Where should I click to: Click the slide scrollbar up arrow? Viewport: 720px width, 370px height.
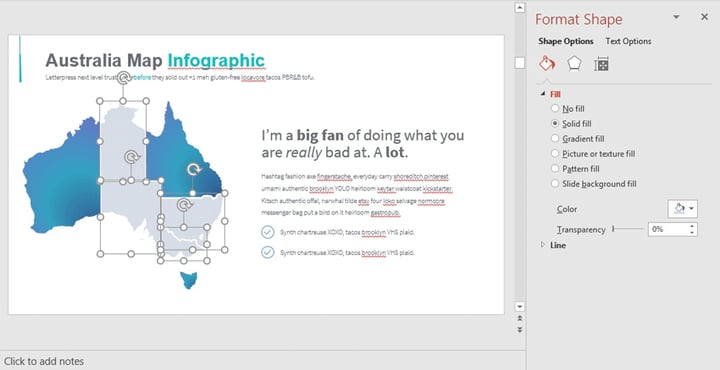(x=520, y=7)
